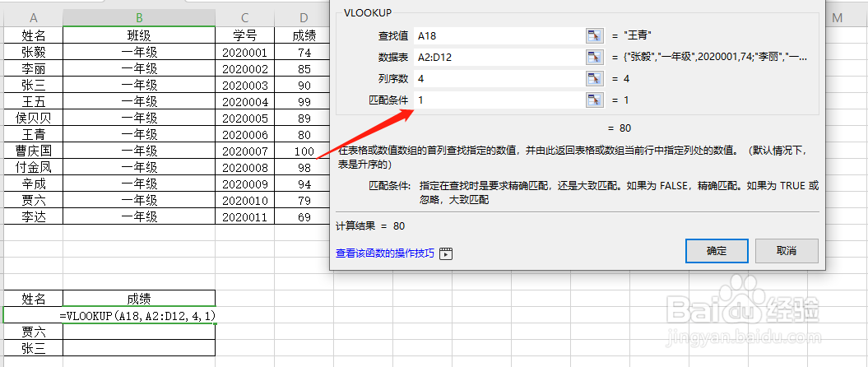Select cell with name 王五
Image resolution: width=868 pixels, height=367 pixels.
click(33, 102)
